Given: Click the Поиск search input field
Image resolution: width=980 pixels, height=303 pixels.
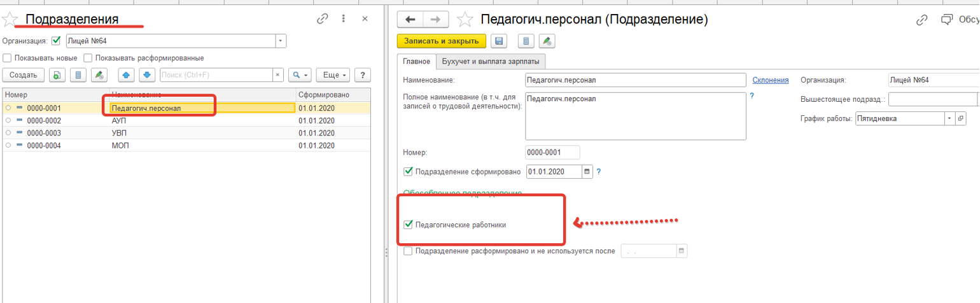Looking at the screenshot, I should (x=216, y=75).
